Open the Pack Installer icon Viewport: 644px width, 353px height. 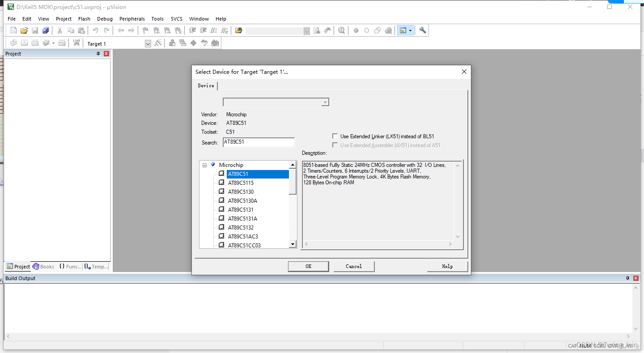tap(215, 43)
